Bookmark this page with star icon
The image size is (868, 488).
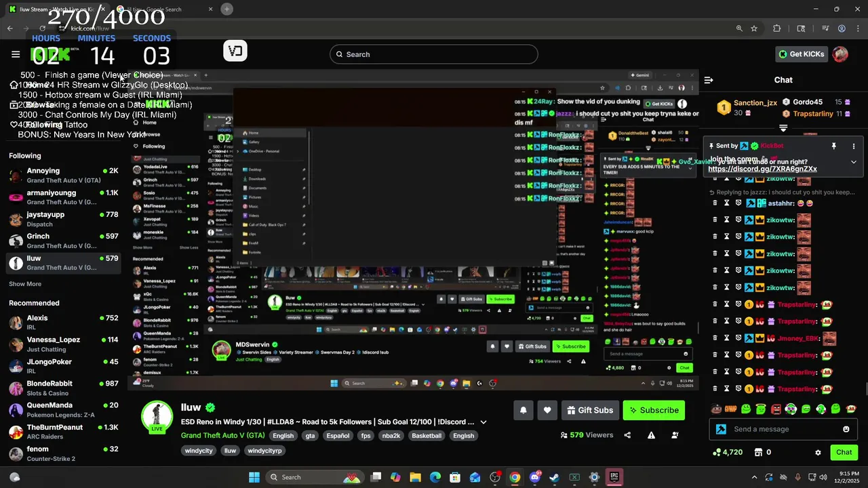[754, 28]
